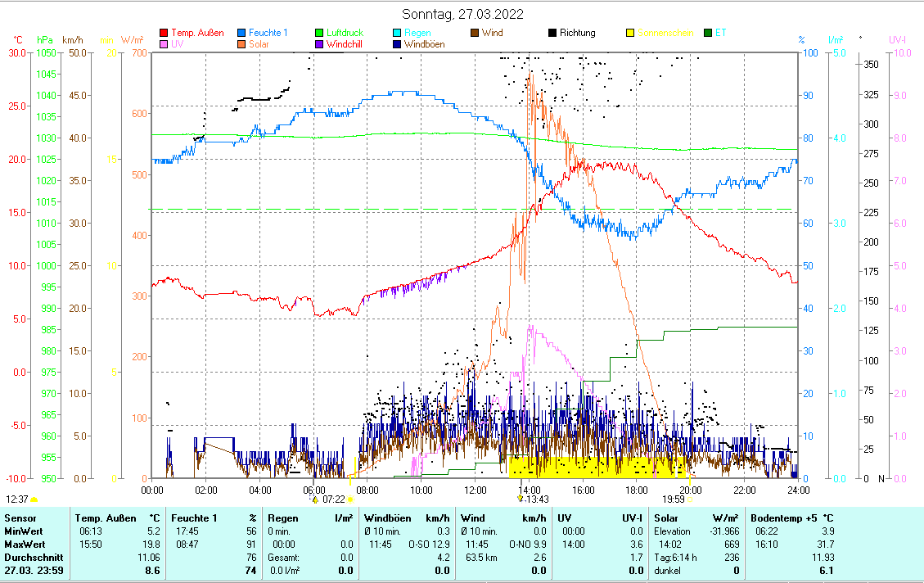Click the 12:37 label at bottom left
924x583 pixels.
[17, 499]
